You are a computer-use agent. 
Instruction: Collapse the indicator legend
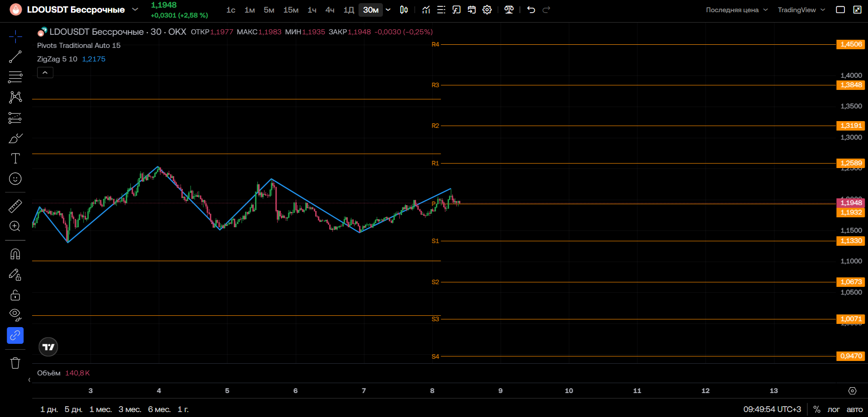[45, 73]
